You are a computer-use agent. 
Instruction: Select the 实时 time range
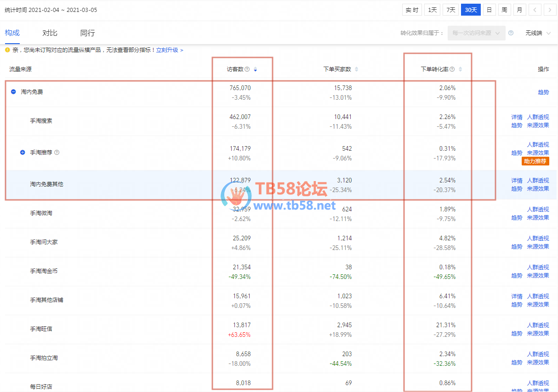[412, 10]
